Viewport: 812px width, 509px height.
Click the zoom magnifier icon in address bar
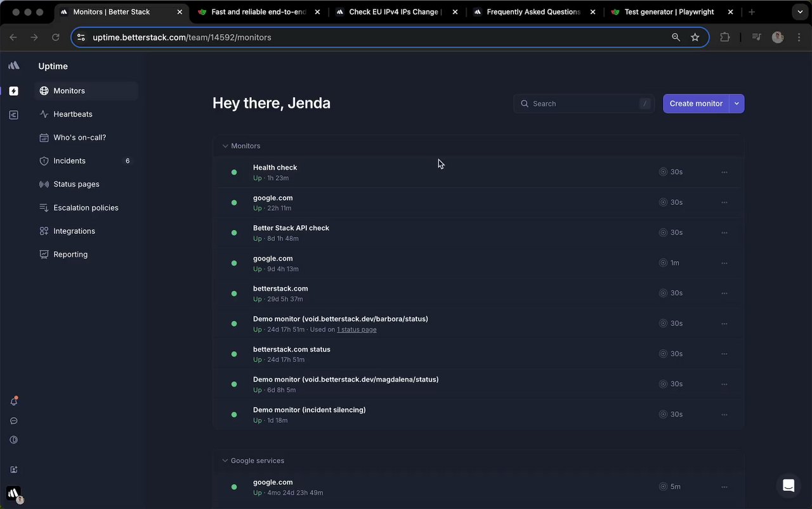pyautogui.click(x=676, y=37)
